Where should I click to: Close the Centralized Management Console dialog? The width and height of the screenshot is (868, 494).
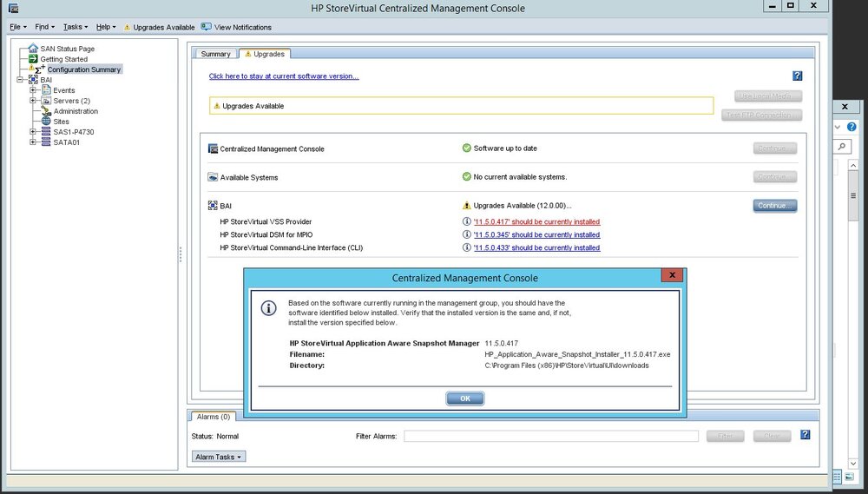[672, 275]
